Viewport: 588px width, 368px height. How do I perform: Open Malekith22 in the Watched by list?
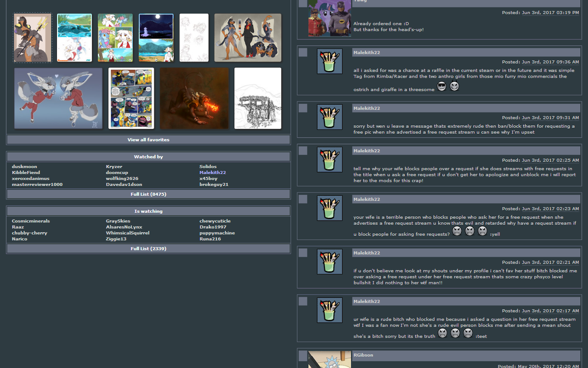pyautogui.click(x=213, y=173)
